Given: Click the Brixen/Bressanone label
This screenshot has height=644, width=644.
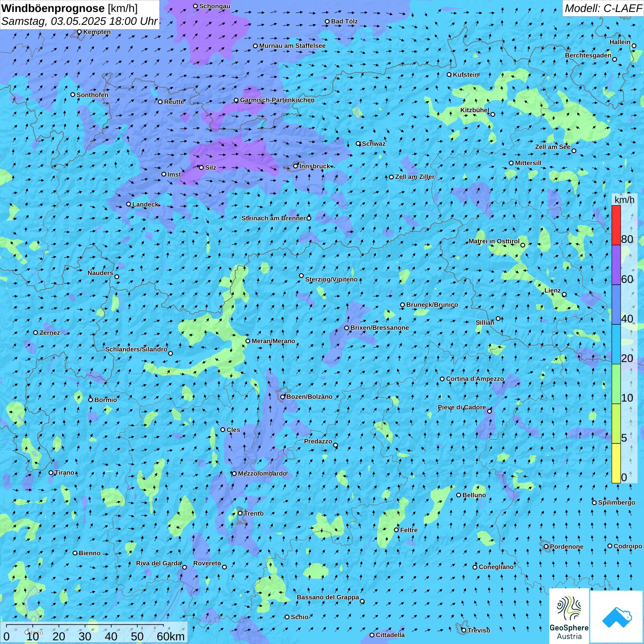Looking at the screenshot, I should [x=380, y=328].
